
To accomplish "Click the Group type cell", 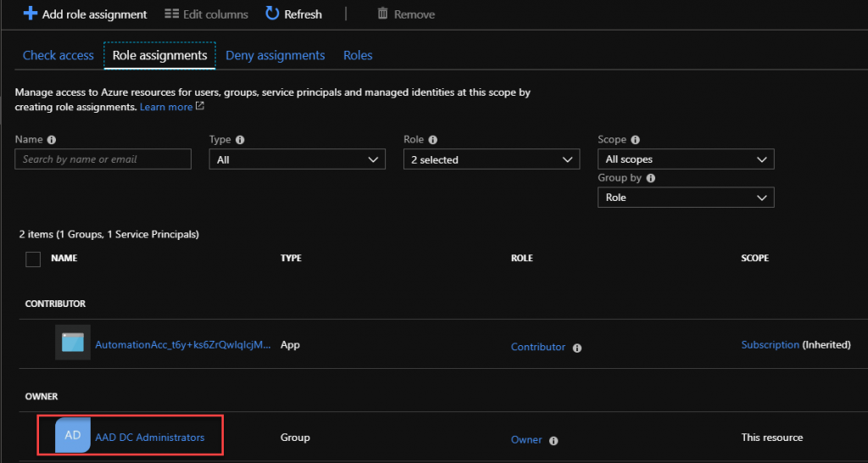I will pos(295,438).
